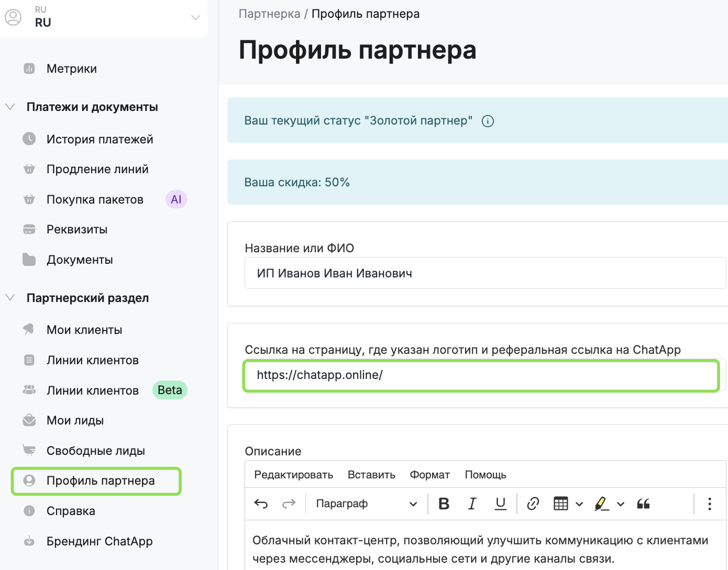Click the Название или ФИО field

(x=484, y=273)
